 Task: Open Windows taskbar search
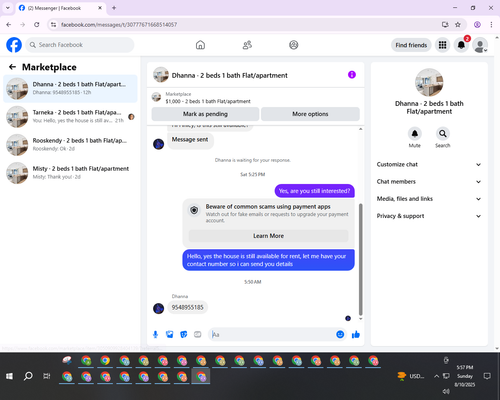(28, 376)
